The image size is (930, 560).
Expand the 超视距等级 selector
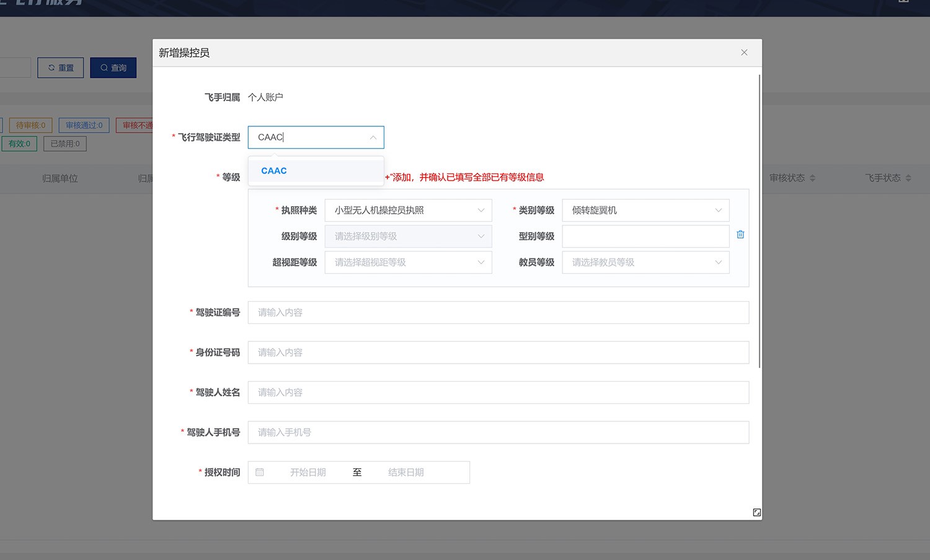[408, 263]
